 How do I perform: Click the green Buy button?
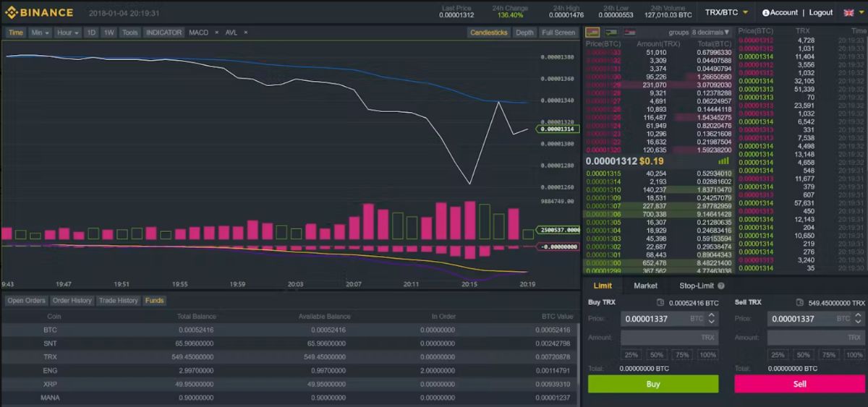[x=653, y=384]
